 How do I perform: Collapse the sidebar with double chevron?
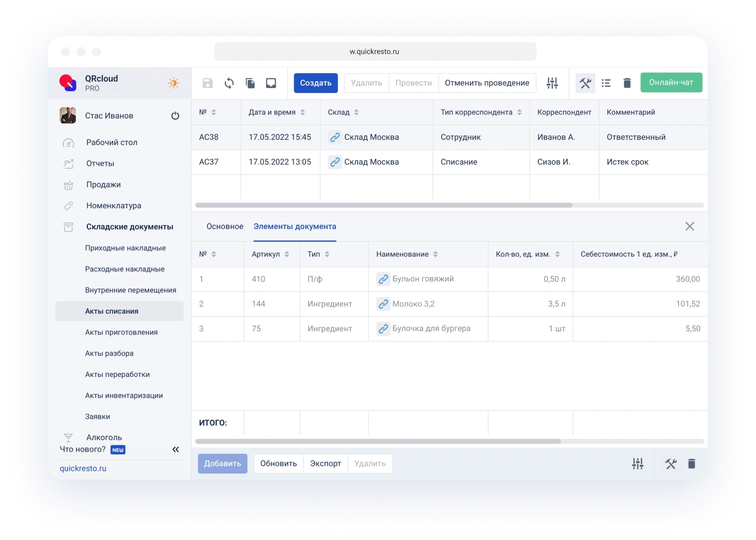pyautogui.click(x=175, y=449)
